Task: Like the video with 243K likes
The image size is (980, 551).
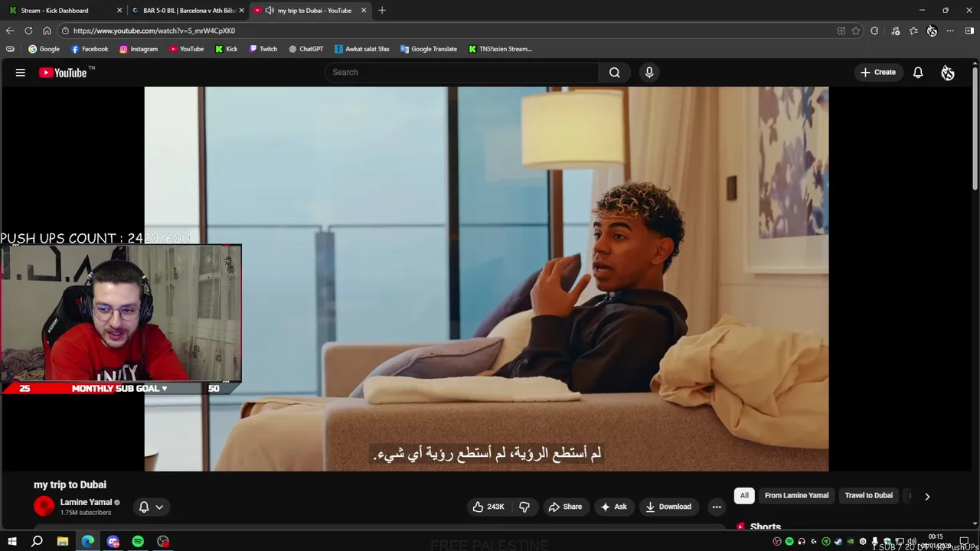Action: point(488,507)
